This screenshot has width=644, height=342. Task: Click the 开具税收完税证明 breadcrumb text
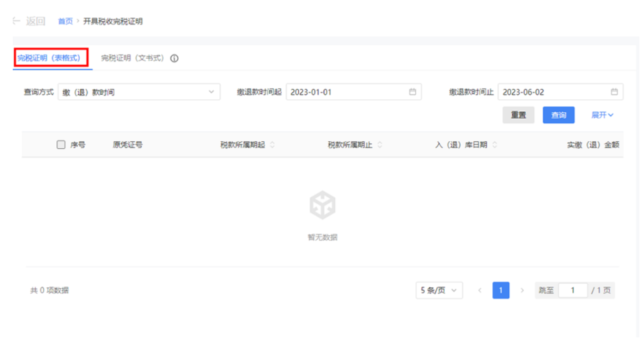pos(113,21)
